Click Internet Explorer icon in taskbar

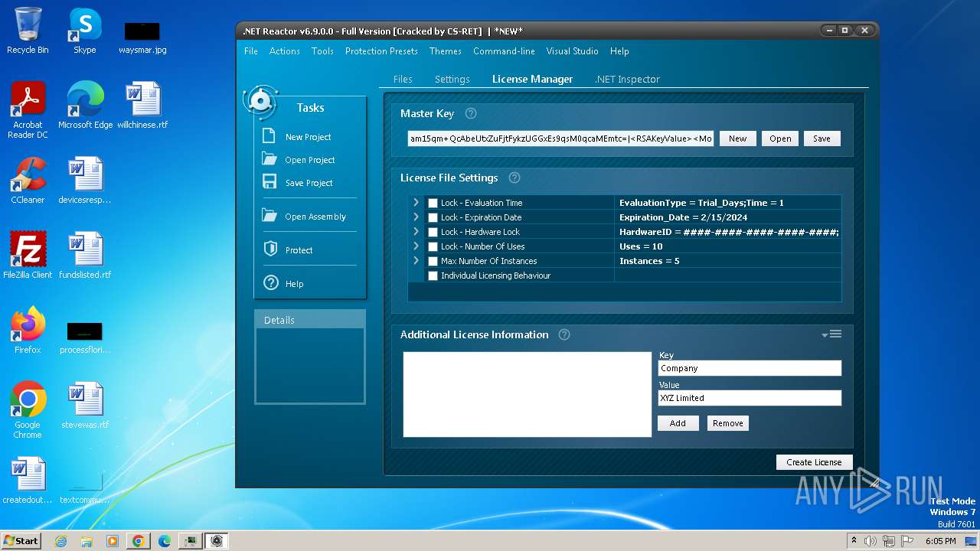[x=61, y=541]
